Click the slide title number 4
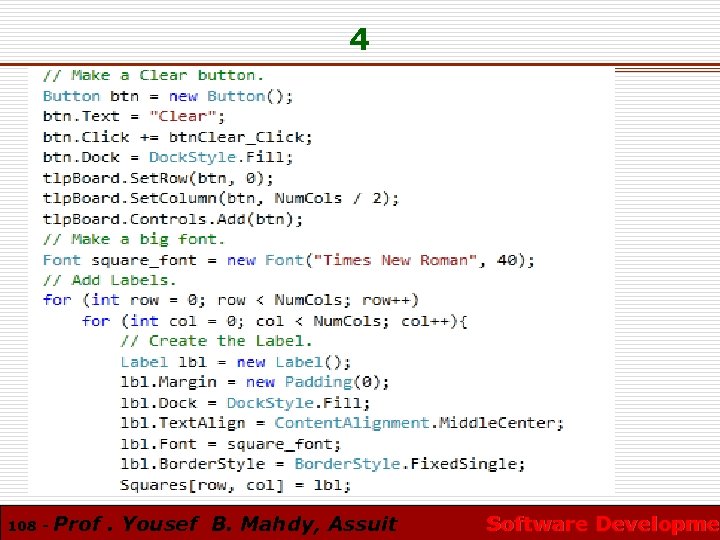720x540 pixels. coord(359,39)
